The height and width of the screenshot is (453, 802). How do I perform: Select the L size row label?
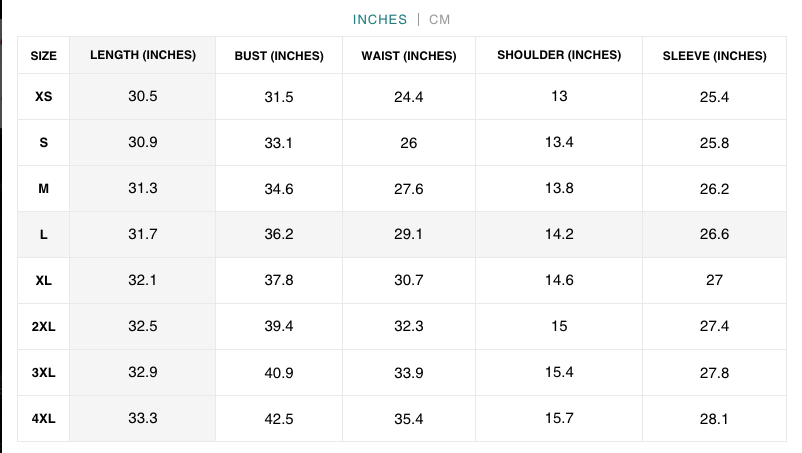(44, 235)
